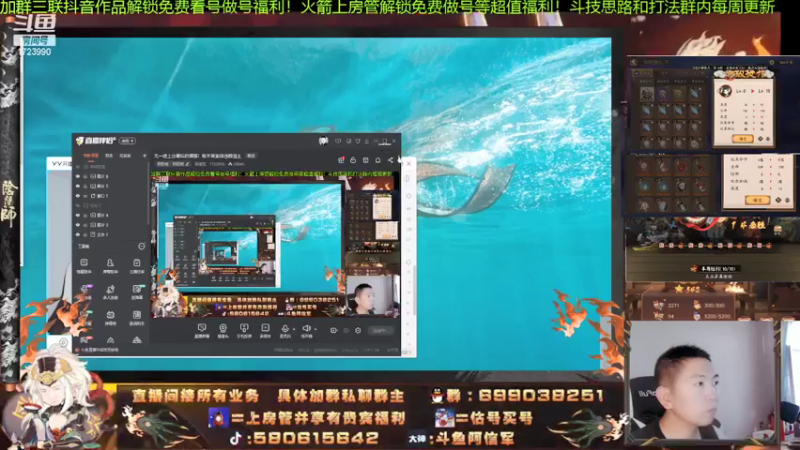Lock the 图片 6 source layer
This screenshot has width=800, height=450.
(85, 177)
